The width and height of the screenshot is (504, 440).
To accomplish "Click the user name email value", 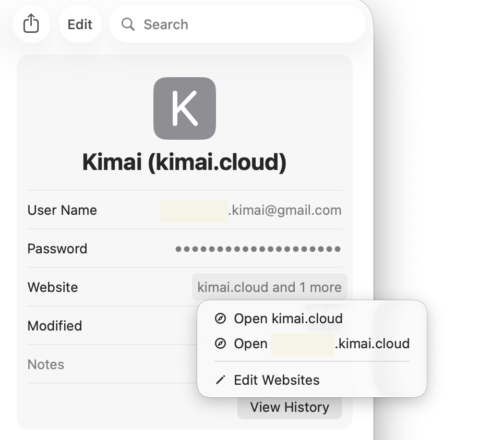I will [251, 211].
